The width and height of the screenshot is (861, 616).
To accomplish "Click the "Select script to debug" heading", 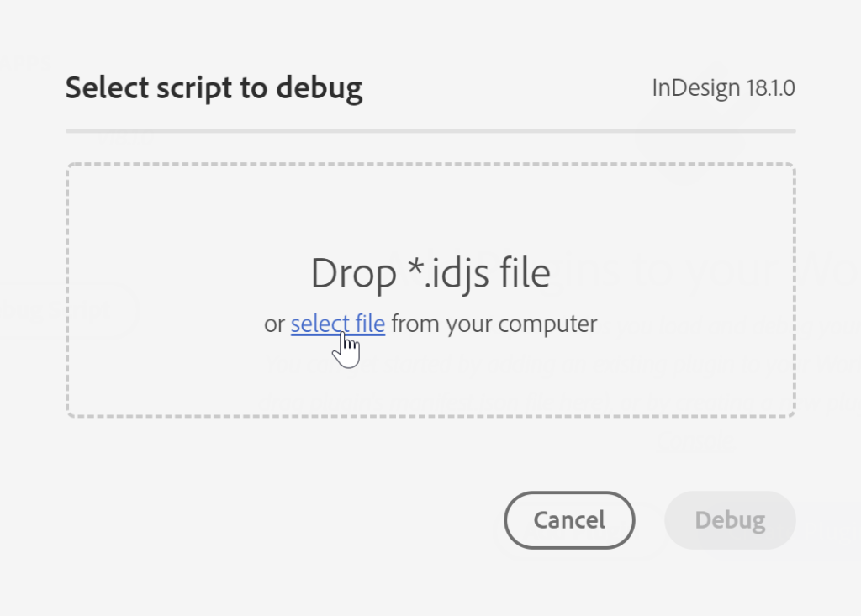I will tap(214, 87).
